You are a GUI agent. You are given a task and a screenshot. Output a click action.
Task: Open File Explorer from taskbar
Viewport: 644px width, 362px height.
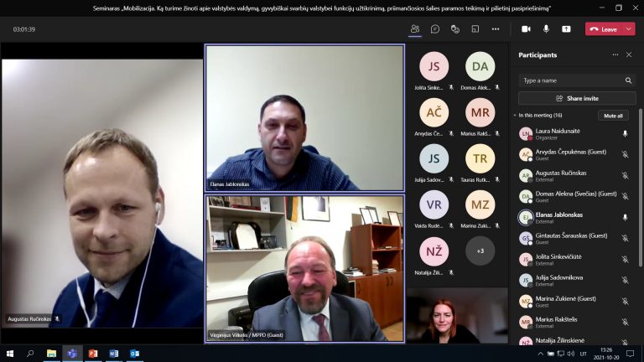coord(51,354)
